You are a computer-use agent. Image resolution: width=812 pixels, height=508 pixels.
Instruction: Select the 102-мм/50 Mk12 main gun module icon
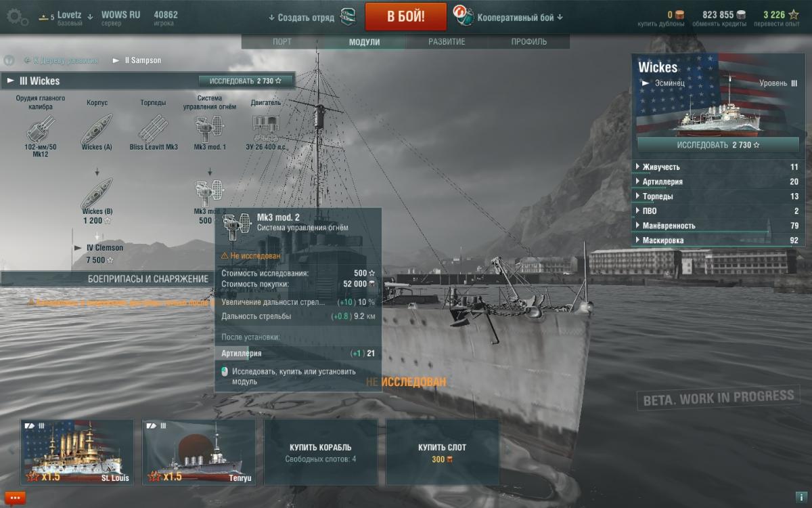click(40, 128)
